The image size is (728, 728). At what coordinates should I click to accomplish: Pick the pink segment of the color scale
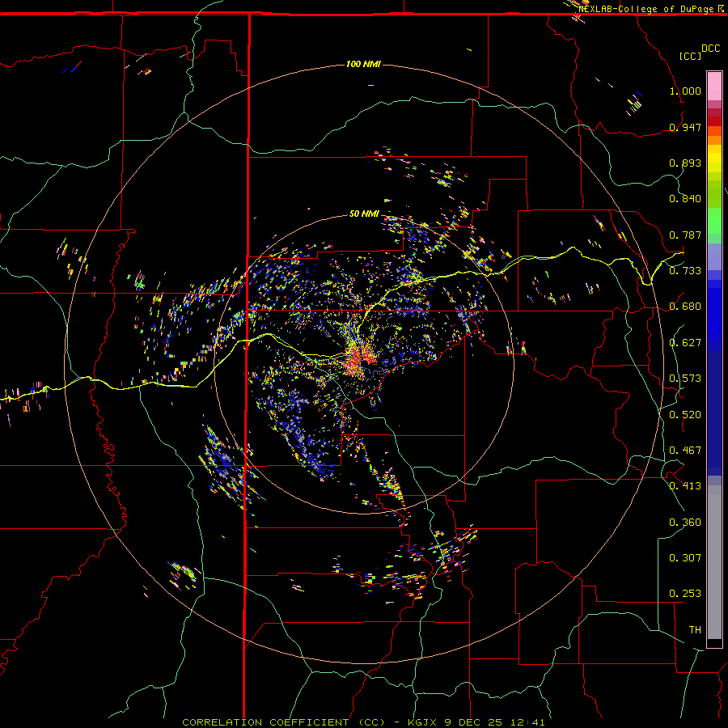(x=714, y=87)
